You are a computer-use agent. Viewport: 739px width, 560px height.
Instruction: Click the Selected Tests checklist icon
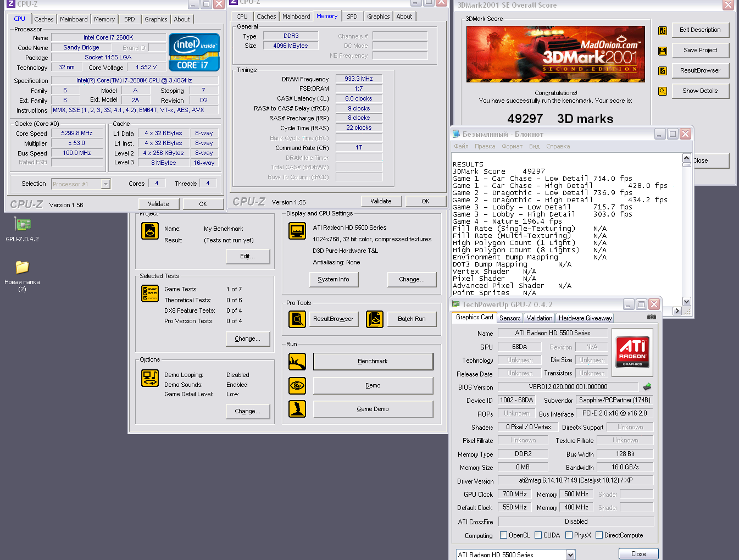point(150,293)
